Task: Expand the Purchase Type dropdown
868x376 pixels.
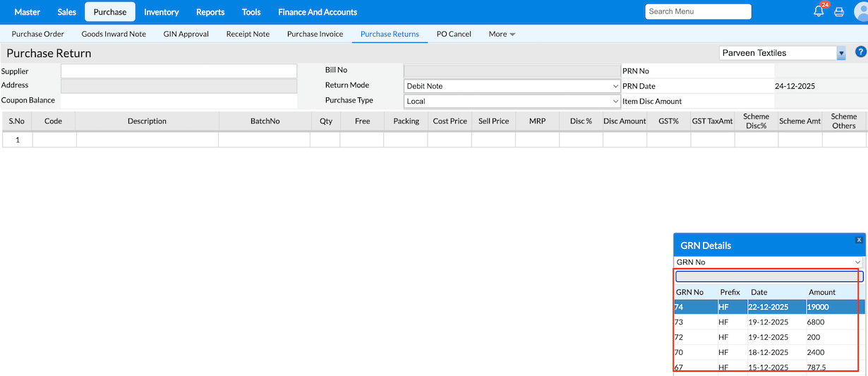Action: click(x=512, y=101)
